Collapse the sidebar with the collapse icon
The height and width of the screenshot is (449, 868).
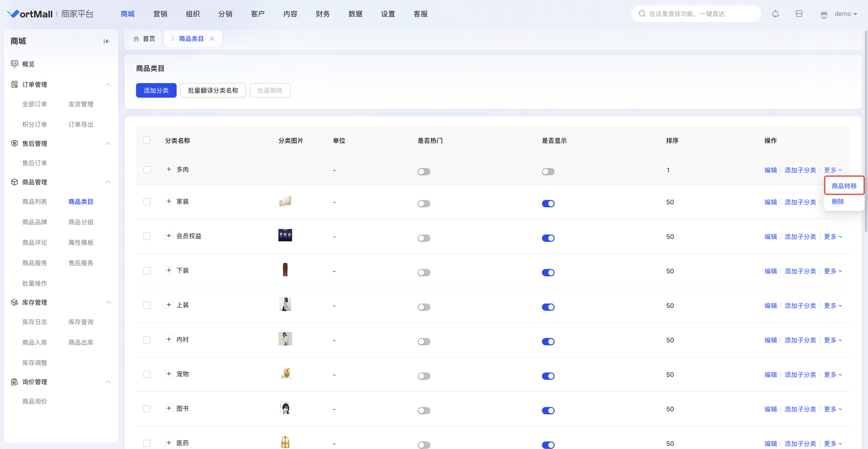click(x=106, y=41)
